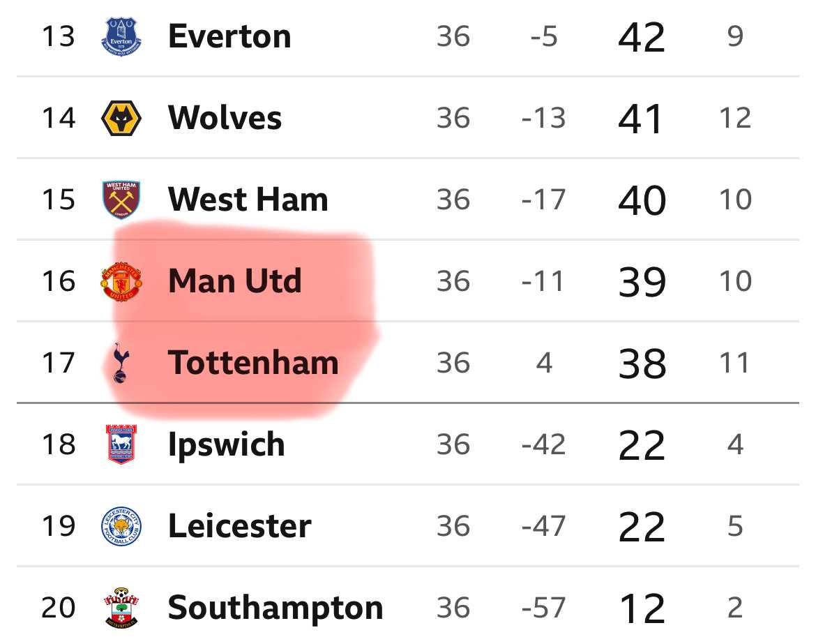
Task: Open the Wolves team link
Action: pyautogui.click(x=225, y=118)
